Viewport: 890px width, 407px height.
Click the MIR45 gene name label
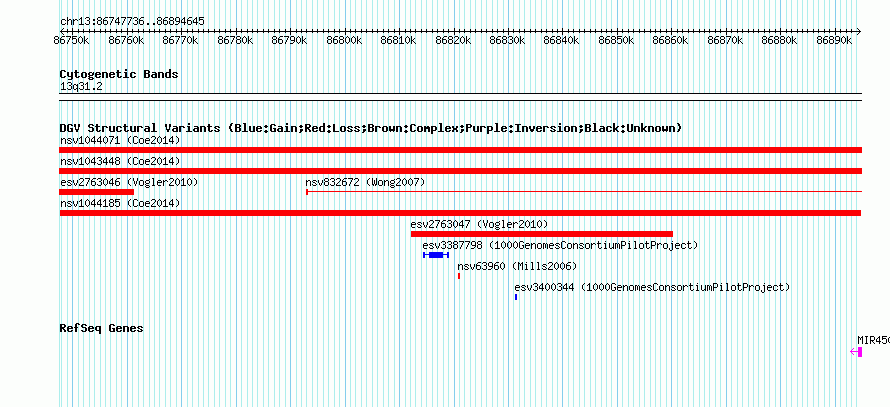coord(874,340)
